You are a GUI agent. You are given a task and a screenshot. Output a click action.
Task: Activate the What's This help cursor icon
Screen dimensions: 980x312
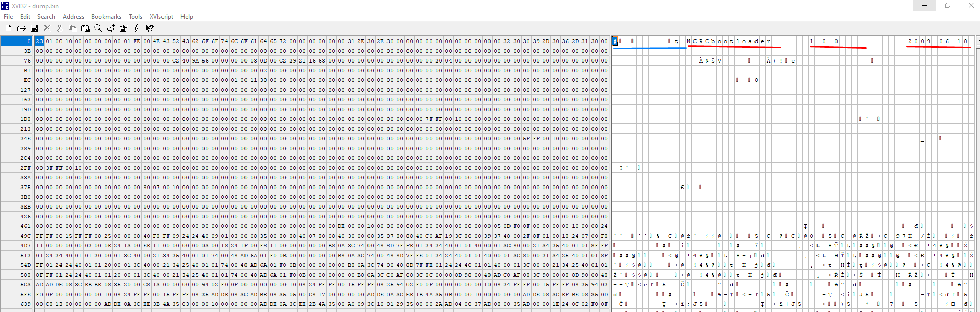click(149, 28)
